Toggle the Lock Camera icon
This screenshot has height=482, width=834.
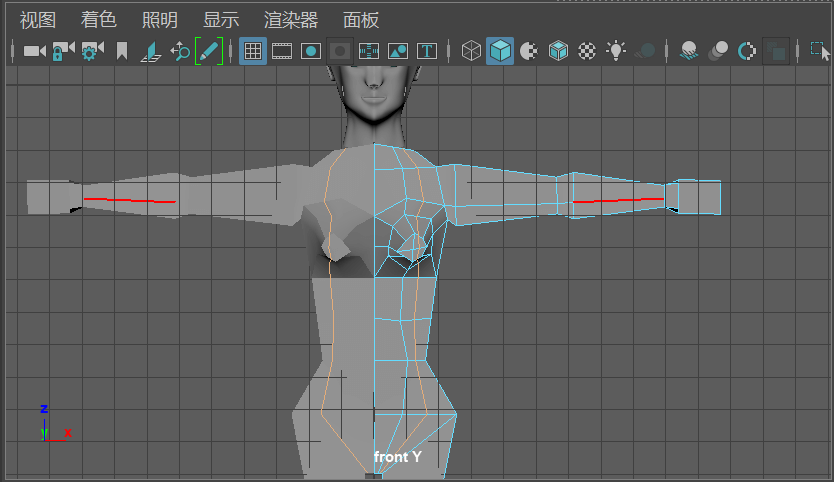click(x=64, y=51)
